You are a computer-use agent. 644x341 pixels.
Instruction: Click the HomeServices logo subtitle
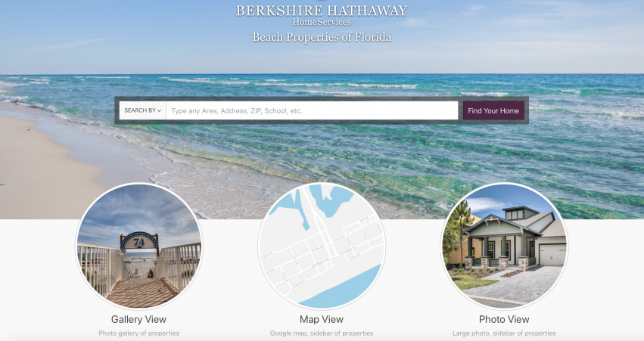click(x=322, y=22)
